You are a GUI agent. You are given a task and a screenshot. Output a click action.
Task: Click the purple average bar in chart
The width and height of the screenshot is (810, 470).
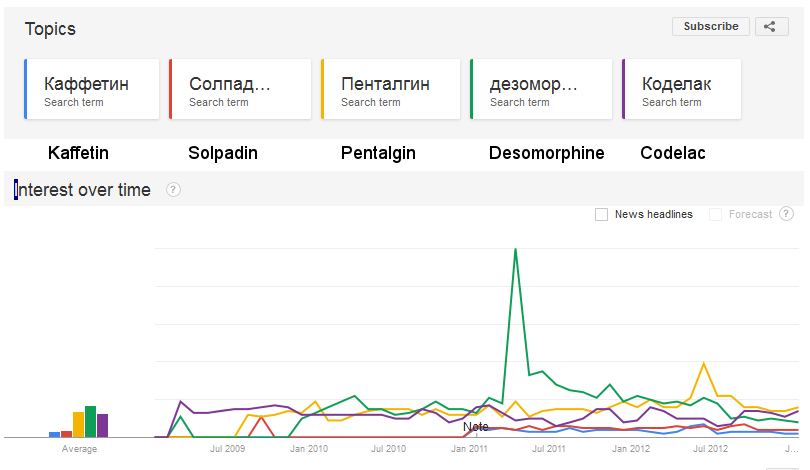[102, 425]
